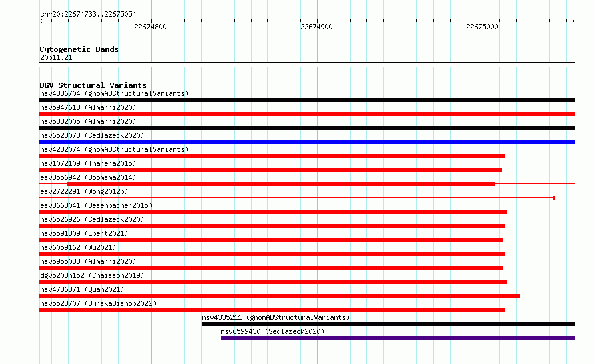
Task: Open the esv3663041 (Besenbacher2015) label
Action: pyautogui.click(x=96, y=205)
